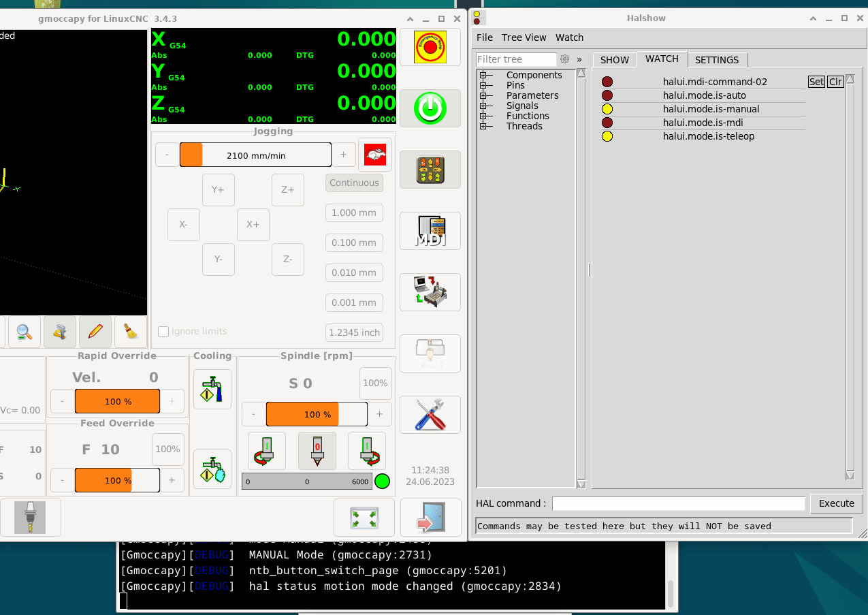
Task: Click the Z- jog button
Action: pyautogui.click(x=288, y=259)
